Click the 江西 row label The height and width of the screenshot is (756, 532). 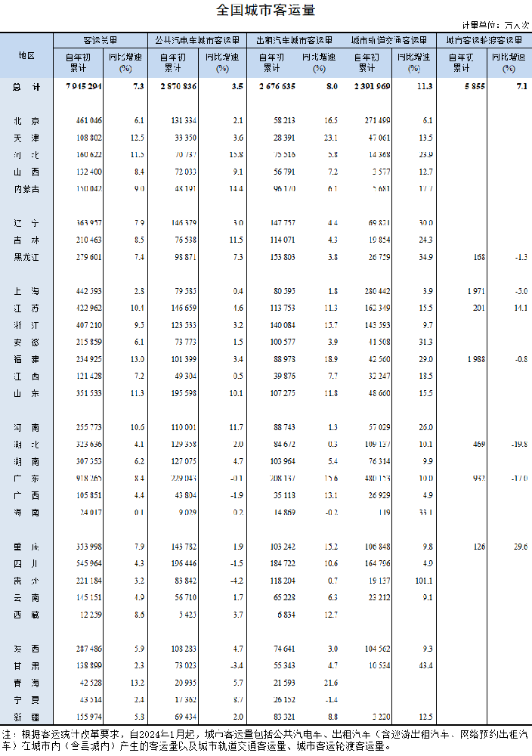[x=26, y=376]
